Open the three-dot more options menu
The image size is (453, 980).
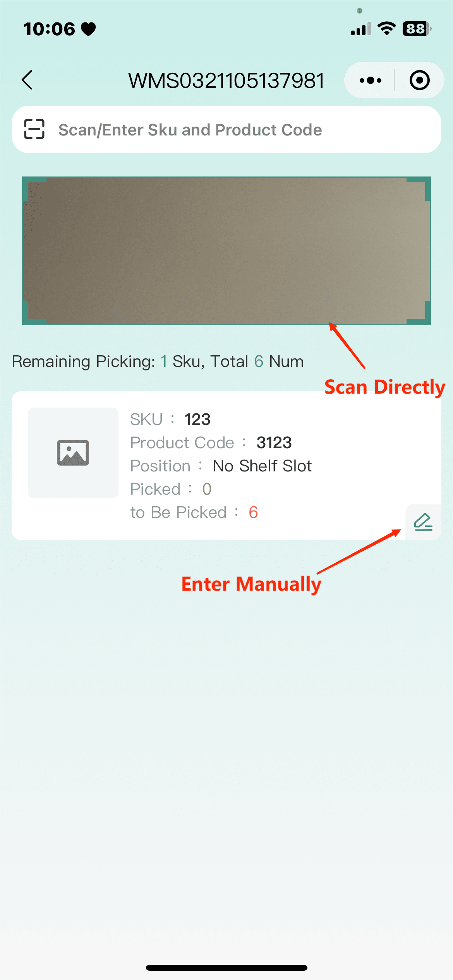pos(370,81)
